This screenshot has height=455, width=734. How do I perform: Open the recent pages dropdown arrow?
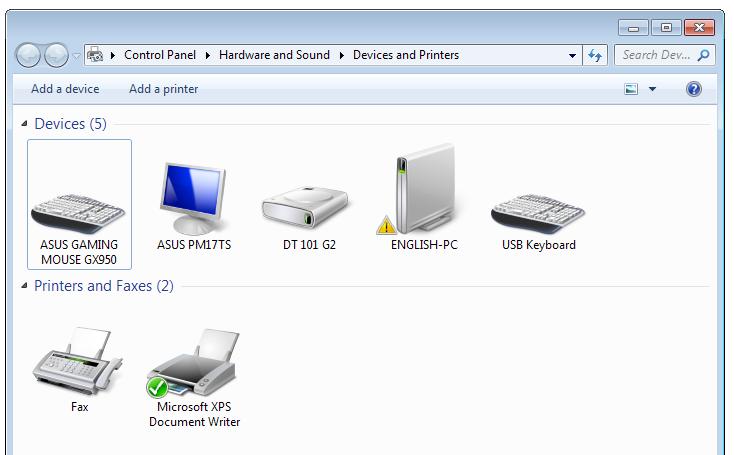pos(76,56)
